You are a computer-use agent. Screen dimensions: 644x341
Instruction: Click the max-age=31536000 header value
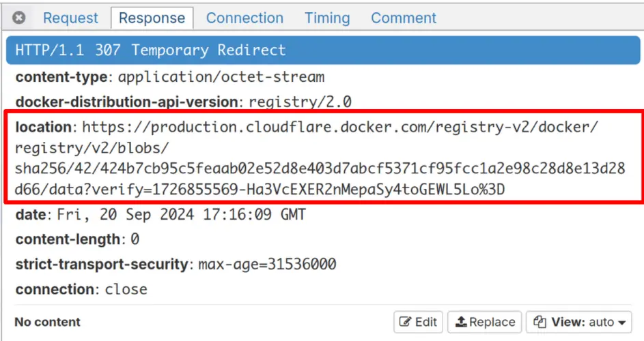pyautogui.click(x=267, y=264)
